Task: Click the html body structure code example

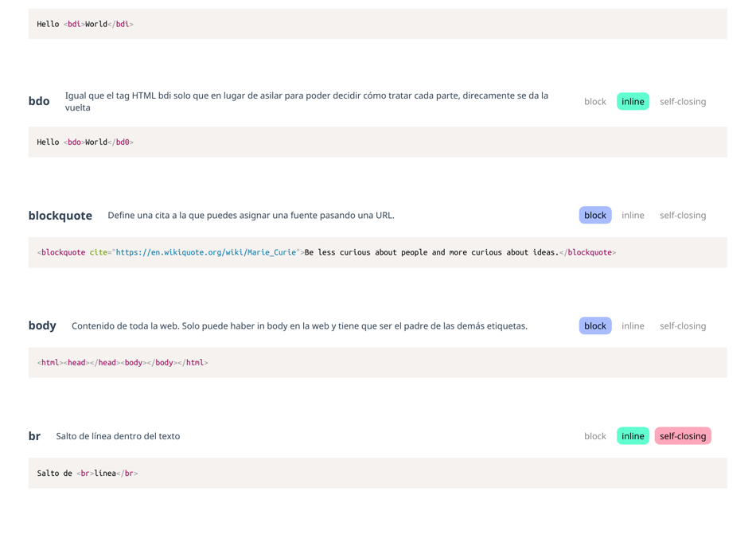Action: [x=123, y=362]
